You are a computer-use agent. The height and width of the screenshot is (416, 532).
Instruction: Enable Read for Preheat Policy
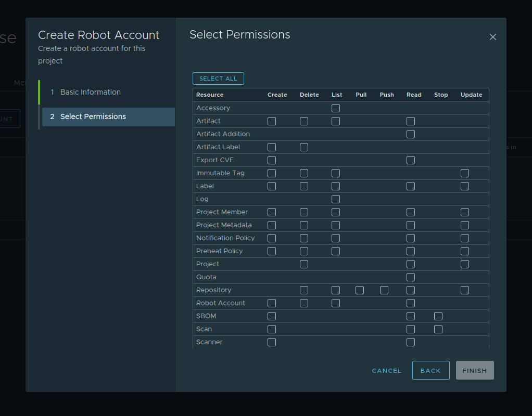point(411,251)
